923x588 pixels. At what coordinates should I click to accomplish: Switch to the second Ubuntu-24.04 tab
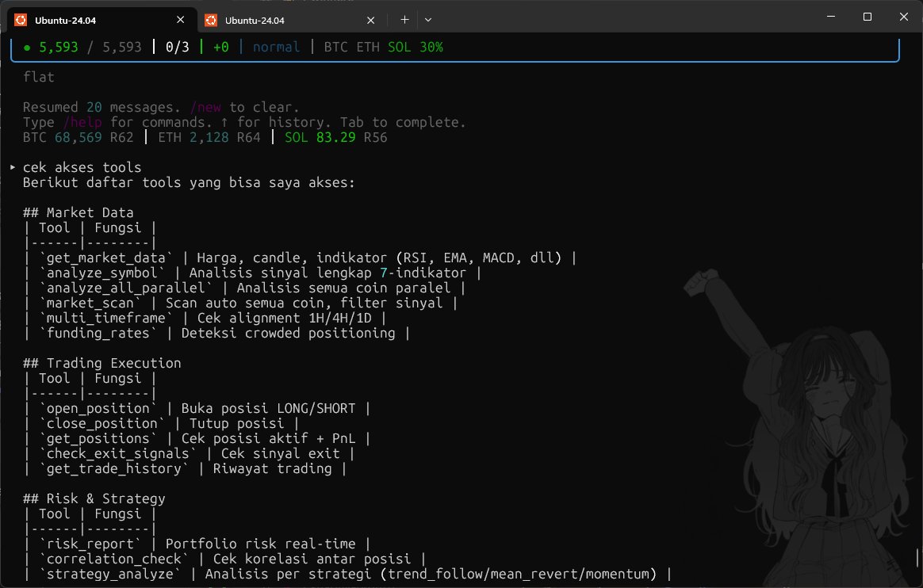(291, 20)
